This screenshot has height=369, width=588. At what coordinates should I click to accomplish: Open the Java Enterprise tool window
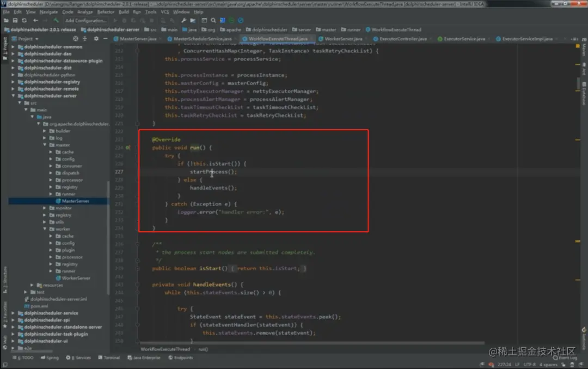tap(144, 358)
